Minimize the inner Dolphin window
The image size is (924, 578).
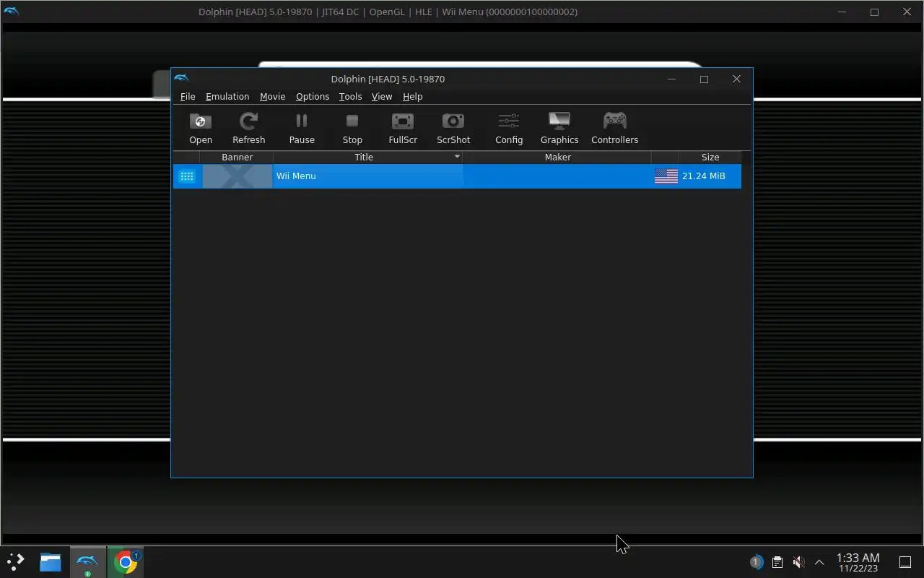pyautogui.click(x=671, y=79)
